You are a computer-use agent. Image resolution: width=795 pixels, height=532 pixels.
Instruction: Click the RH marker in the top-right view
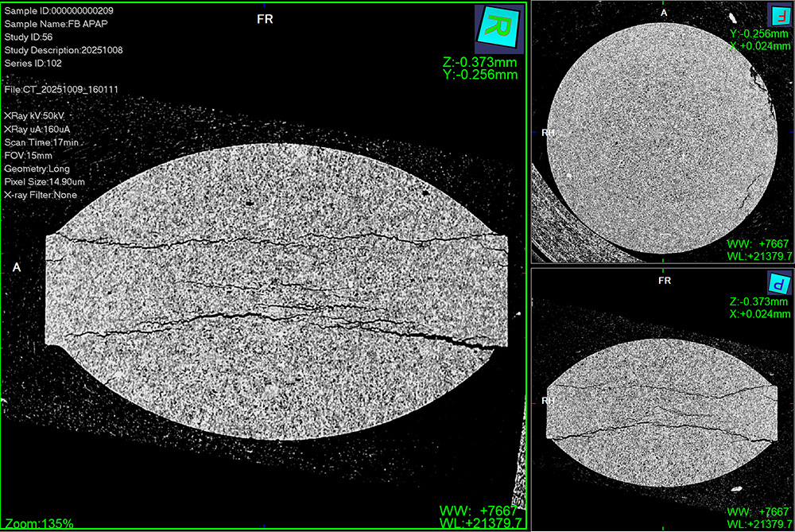[547, 133]
